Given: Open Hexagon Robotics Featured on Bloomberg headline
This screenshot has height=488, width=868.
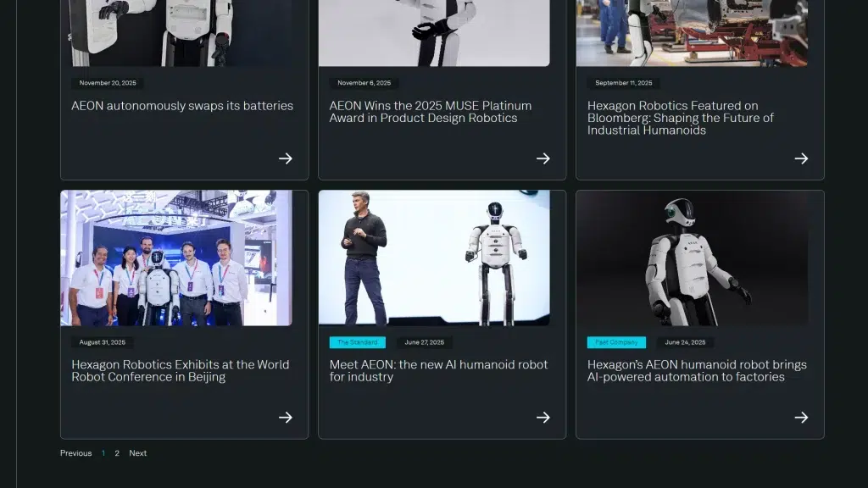Looking at the screenshot, I should pyautogui.click(x=681, y=118).
